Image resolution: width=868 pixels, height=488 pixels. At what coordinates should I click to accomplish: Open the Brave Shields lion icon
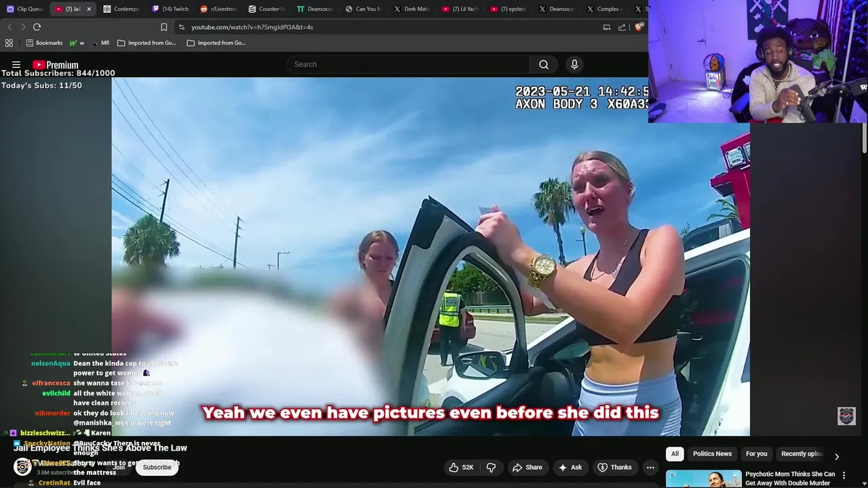click(638, 27)
